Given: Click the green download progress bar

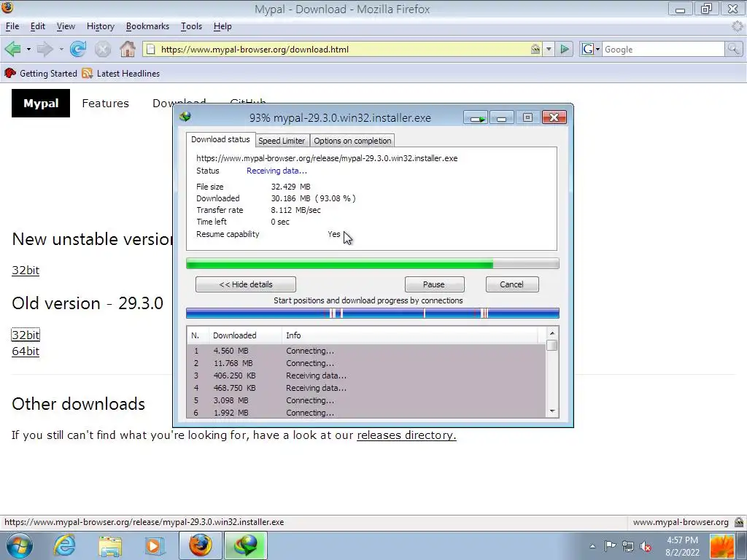Looking at the screenshot, I should coord(373,264).
